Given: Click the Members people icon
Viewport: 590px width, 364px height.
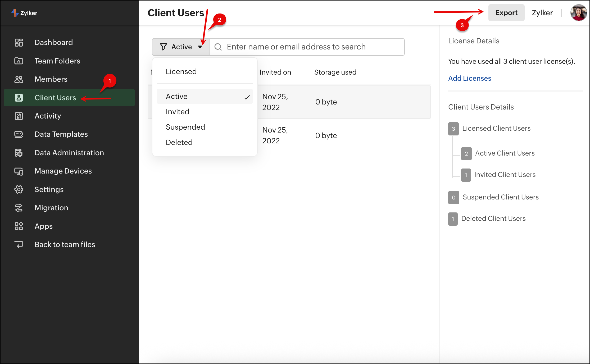Looking at the screenshot, I should (19, 79).
